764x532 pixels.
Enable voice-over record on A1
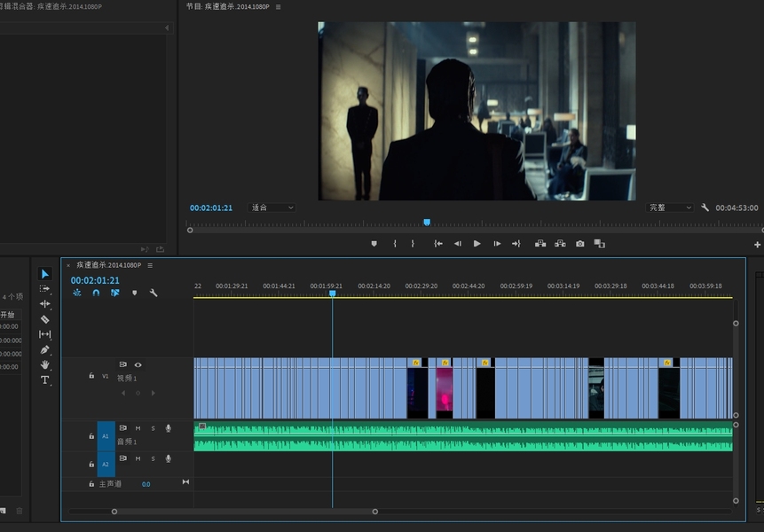tap(168, 428)
